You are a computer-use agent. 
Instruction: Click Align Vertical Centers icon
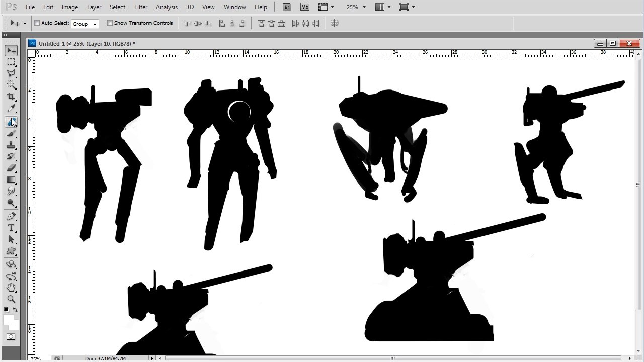click(198, 23)
